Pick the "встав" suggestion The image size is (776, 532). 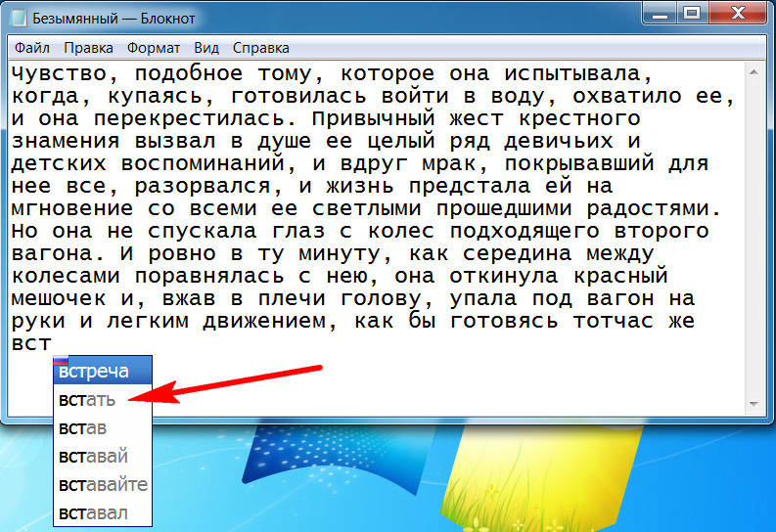click(x=83, y=428)
